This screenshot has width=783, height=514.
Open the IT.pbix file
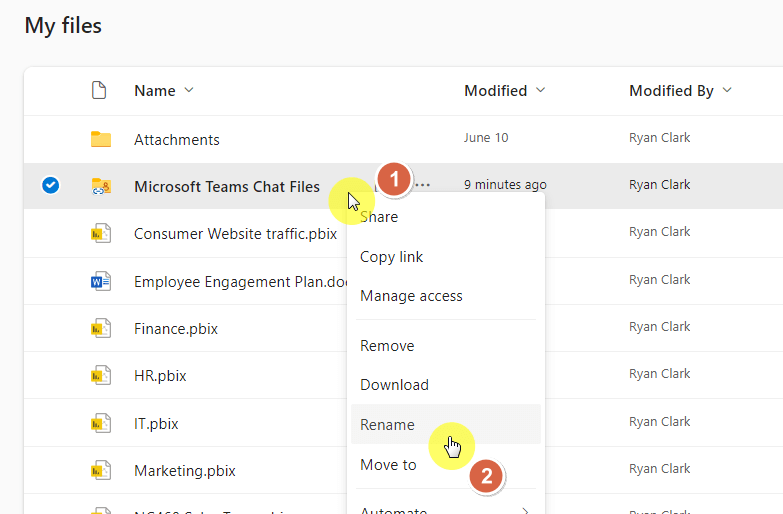(156, 424)
